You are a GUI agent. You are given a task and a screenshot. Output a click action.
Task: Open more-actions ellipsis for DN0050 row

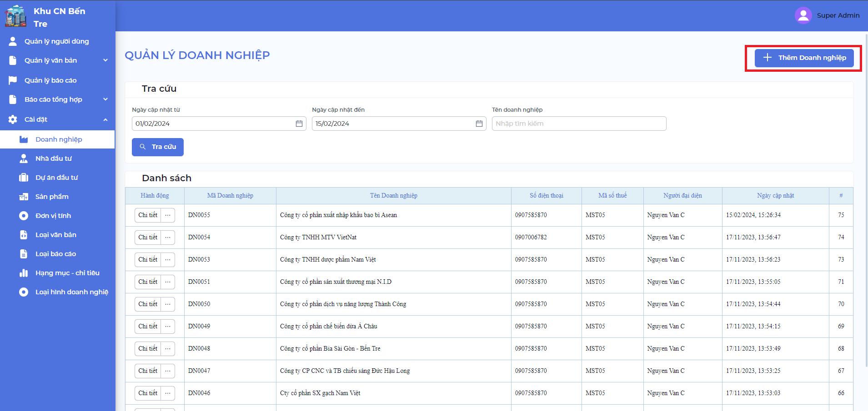pyautogui.click(x=168, y=304)
